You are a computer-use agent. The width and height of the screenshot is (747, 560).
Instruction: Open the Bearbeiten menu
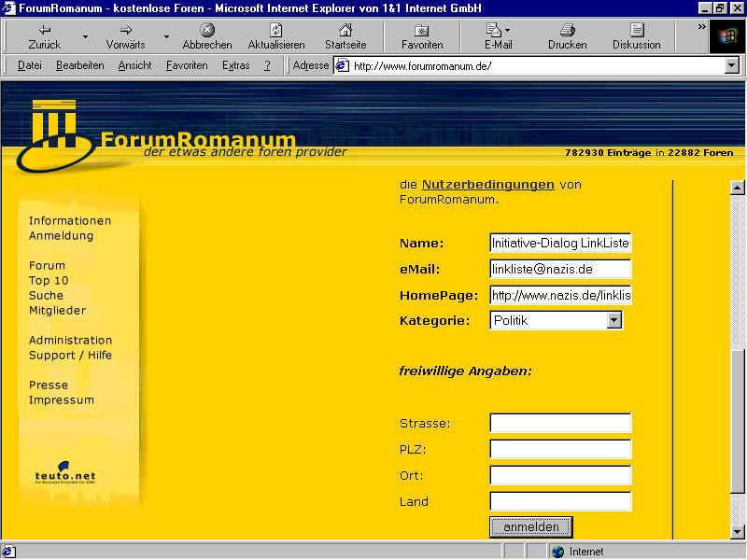click(x=79, y=65)
